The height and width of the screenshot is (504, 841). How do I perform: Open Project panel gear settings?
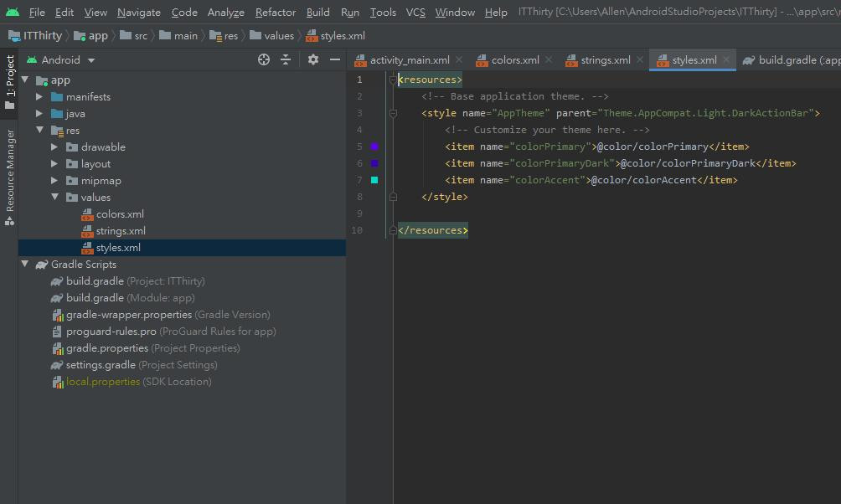coord(313,59)
